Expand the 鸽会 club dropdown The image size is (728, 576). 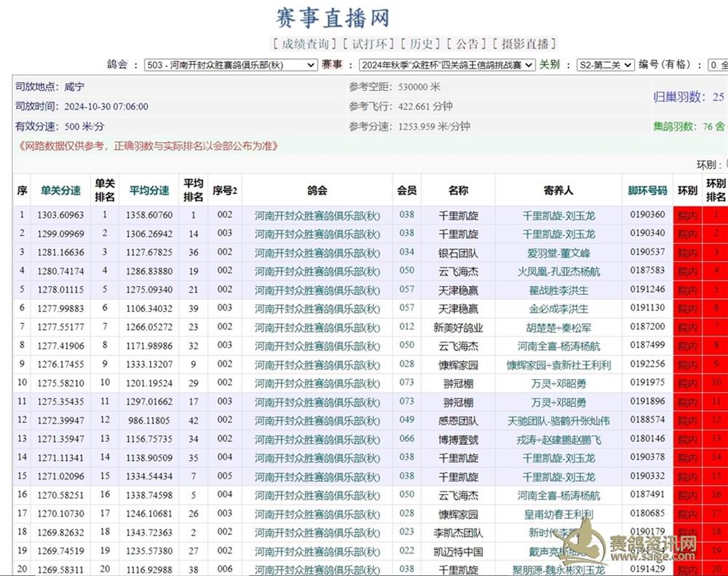pos(231,65)
